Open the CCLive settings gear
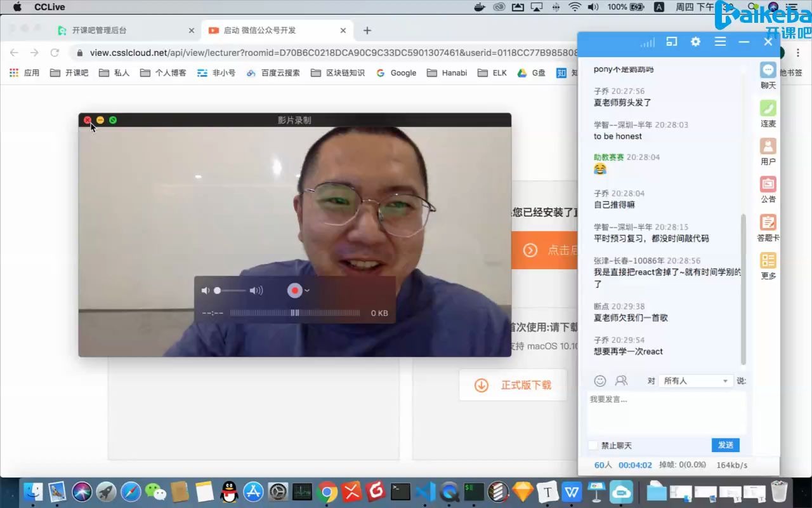This screenshot has height=508, width=812. (695, 41)
